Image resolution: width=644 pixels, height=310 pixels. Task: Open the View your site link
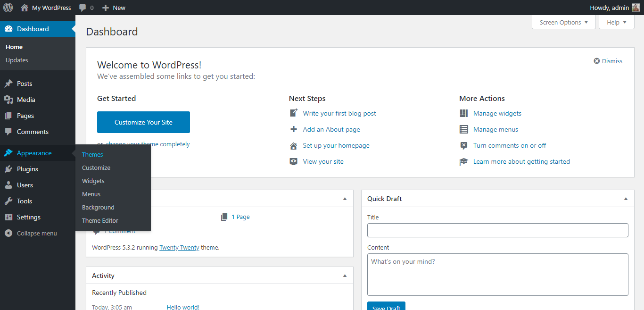(x=323, y=161)
